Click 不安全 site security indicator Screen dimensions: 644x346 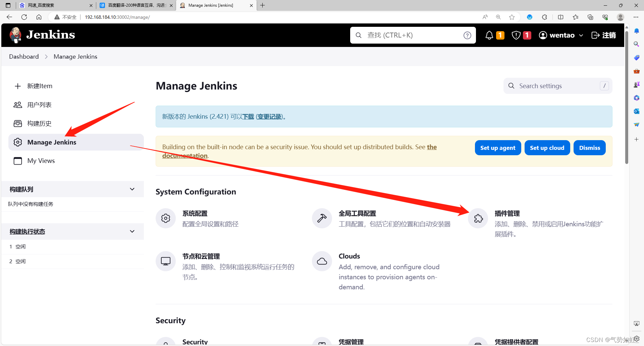click(65, 17)
